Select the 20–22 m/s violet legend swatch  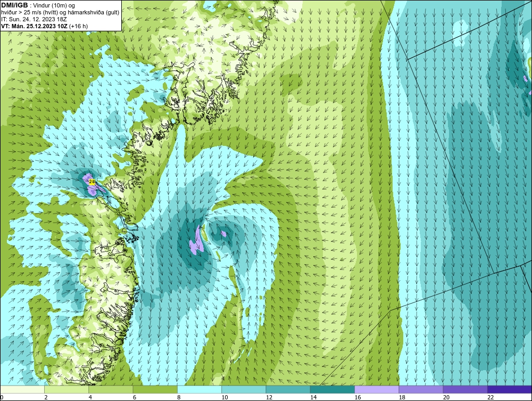click(465, 389)
